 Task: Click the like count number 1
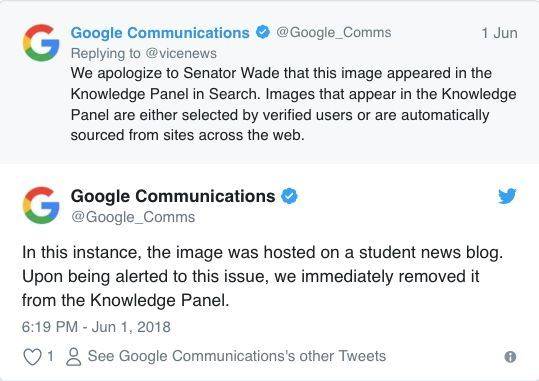point(50,356)
